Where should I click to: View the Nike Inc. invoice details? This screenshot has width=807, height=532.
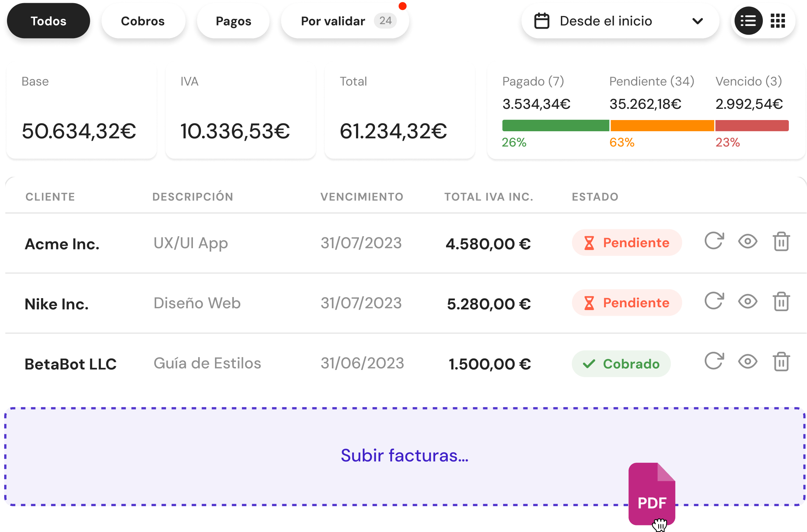(x=748, y=302)
